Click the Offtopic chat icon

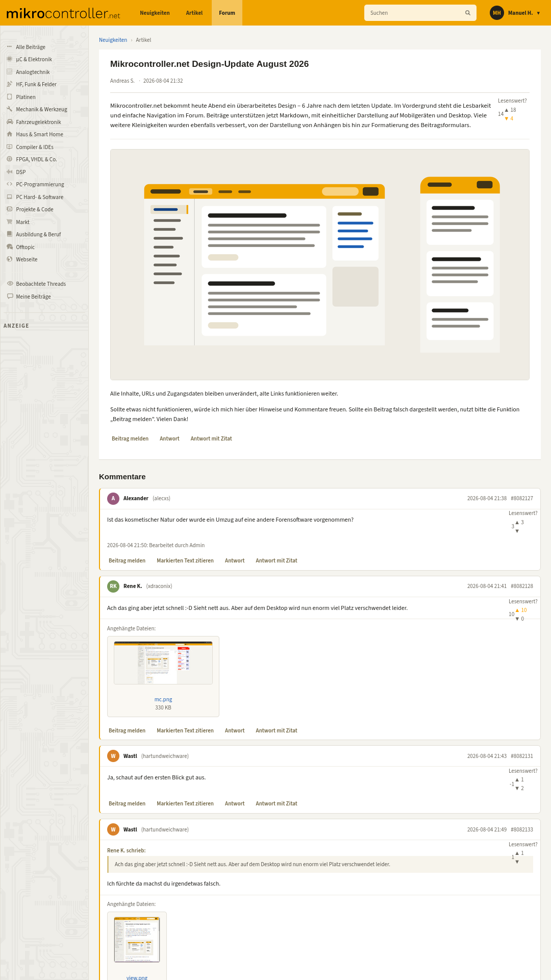pos(9,247)
